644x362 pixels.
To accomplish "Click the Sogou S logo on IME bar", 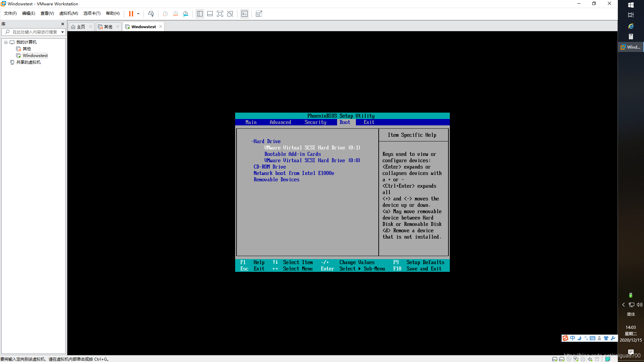I will (565, 338).
